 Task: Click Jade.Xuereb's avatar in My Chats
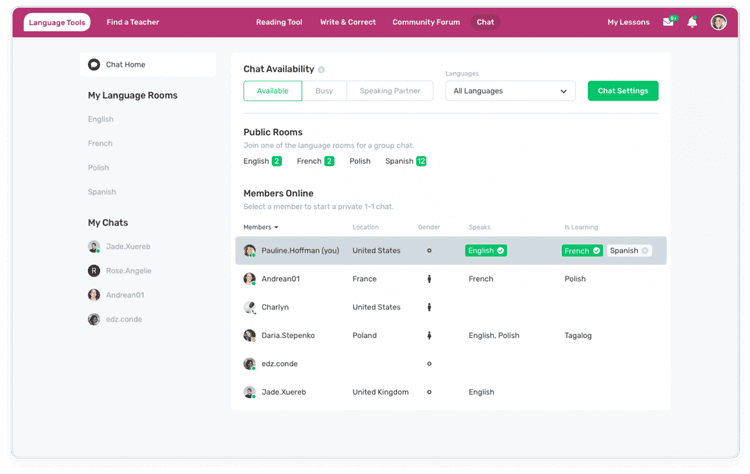94,246
